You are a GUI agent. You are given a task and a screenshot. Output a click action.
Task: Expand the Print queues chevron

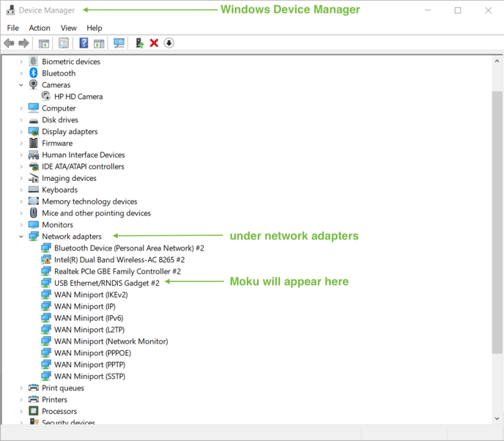(21, 388)
